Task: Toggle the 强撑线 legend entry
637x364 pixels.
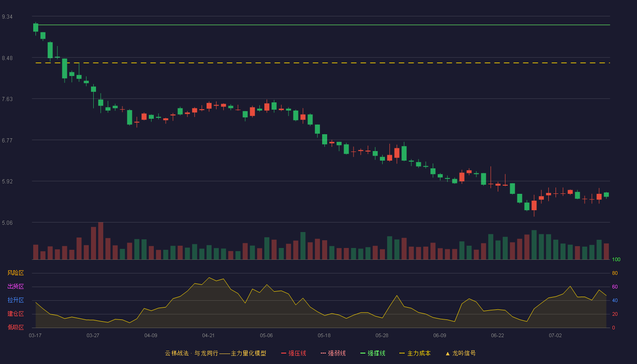Action: (373, 353)
